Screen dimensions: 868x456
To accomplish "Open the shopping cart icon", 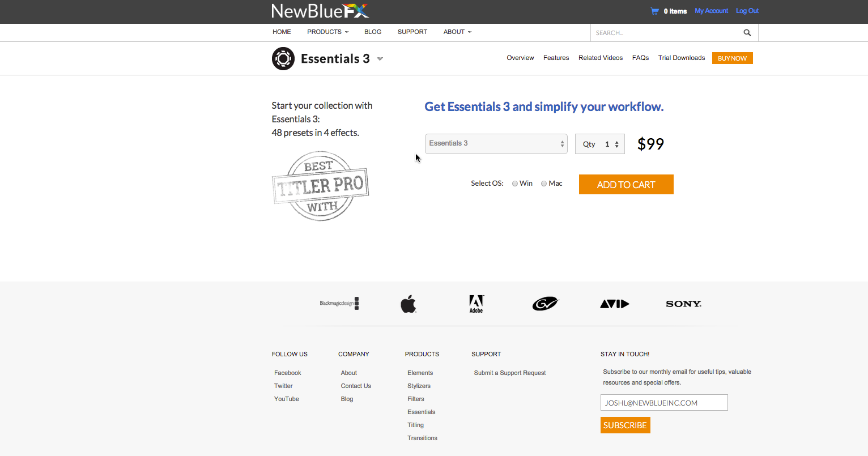I will [x=654, y=11].
